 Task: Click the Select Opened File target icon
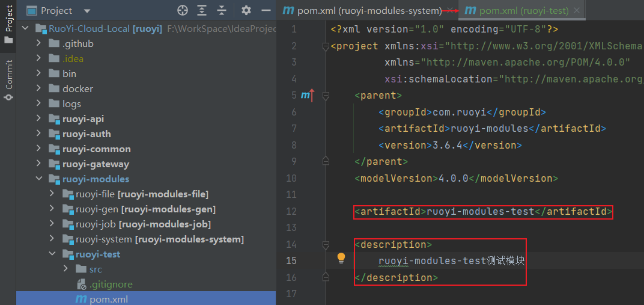coord(183,11)
